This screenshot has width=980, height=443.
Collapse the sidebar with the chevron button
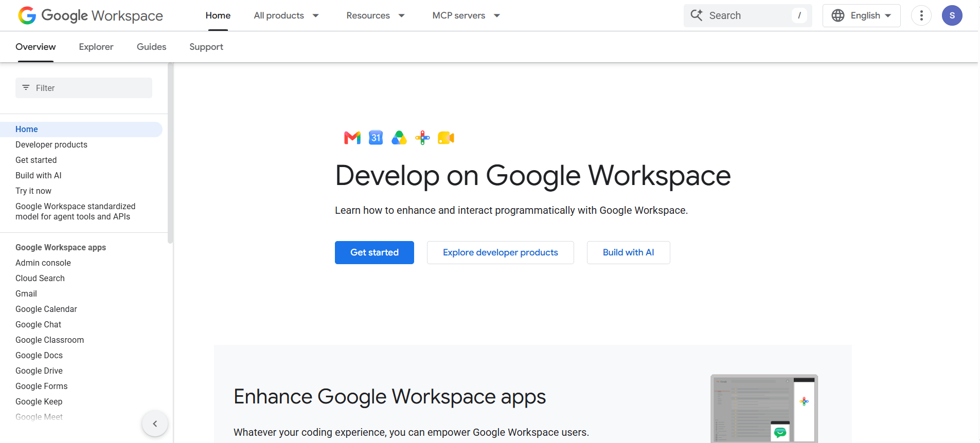coord(155,424)
